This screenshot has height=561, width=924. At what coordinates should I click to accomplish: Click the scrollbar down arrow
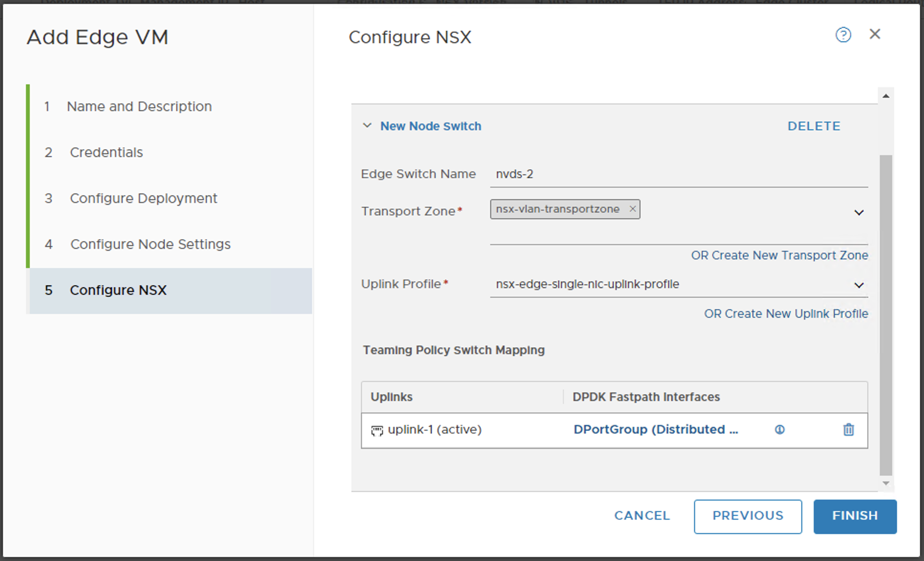coord(886,483)
